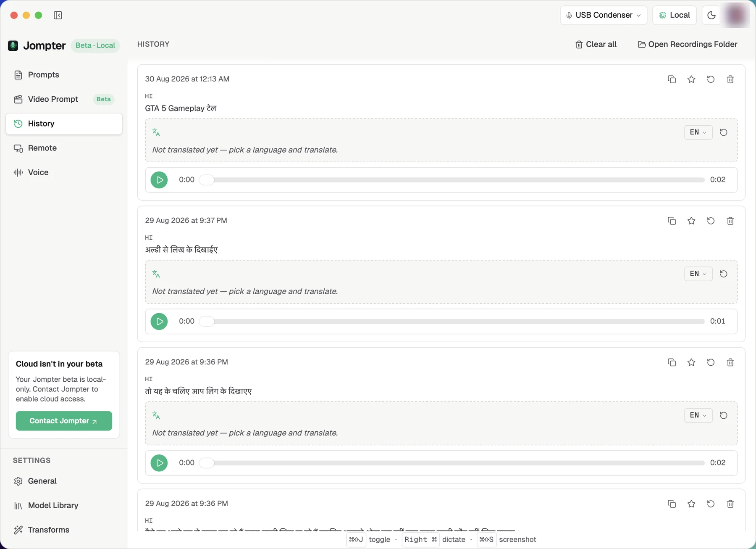Copy the bottom partially visible 9:36 PM entry
Viewport: 756px width, 549px height.
672,504
